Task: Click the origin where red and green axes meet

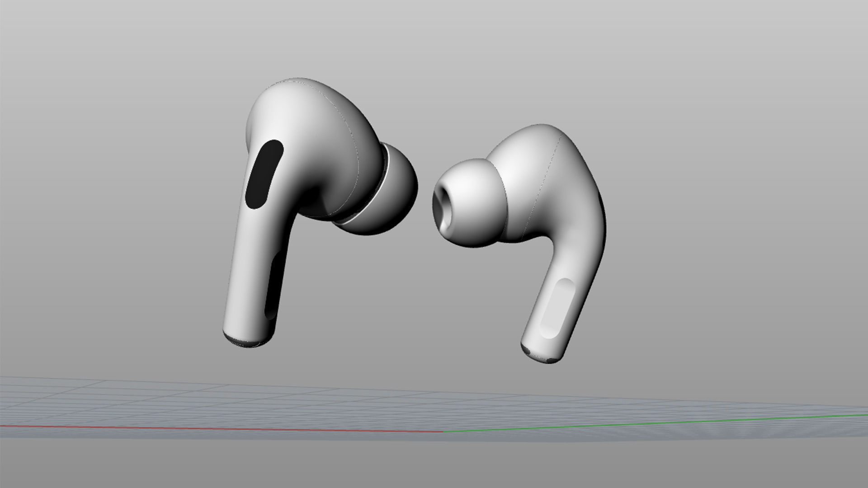Action: pyautogui.click(x=443, y=432)
